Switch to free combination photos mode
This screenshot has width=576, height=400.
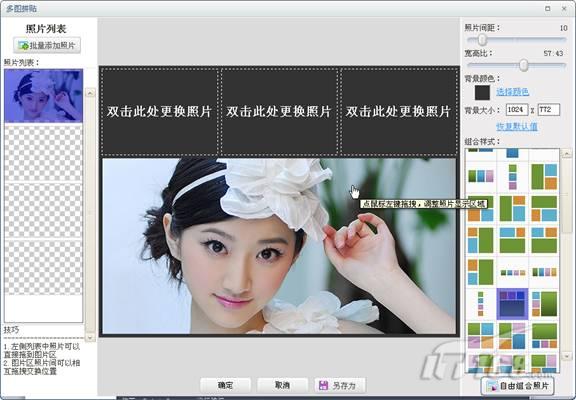[517, 386]
